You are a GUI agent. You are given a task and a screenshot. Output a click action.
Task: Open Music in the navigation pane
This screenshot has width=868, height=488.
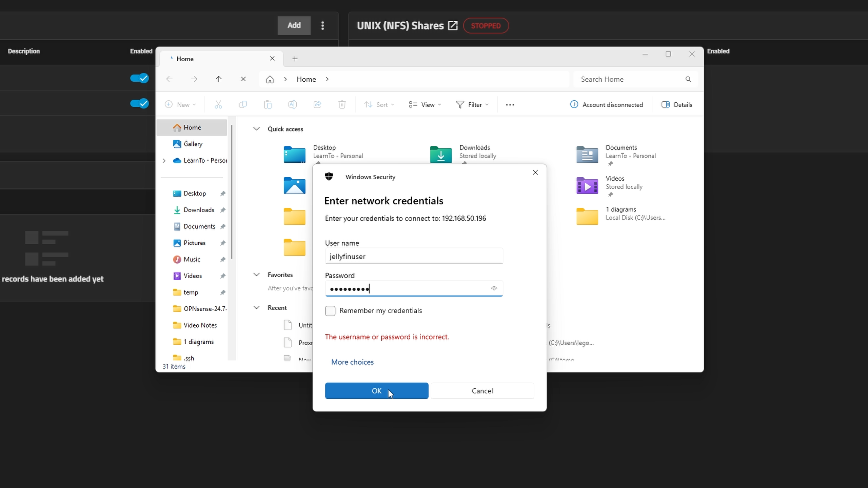[x=192, y=260]
